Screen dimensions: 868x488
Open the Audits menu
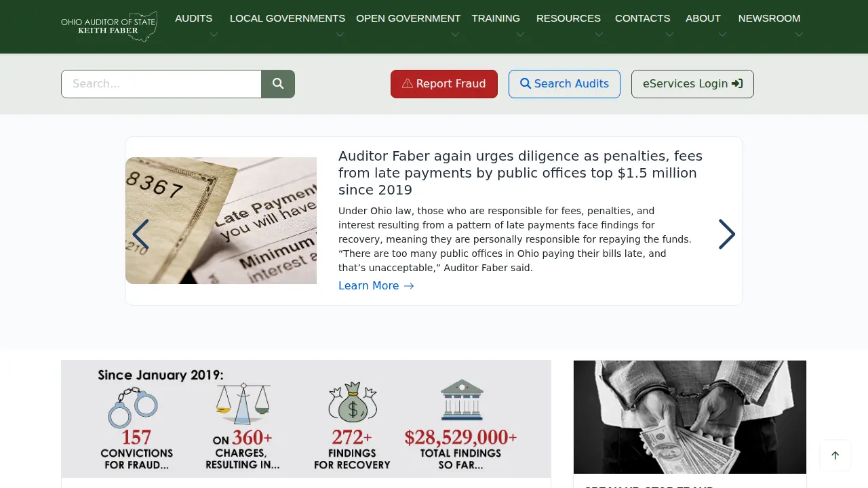pyautogui.click(x=193, y=18)
